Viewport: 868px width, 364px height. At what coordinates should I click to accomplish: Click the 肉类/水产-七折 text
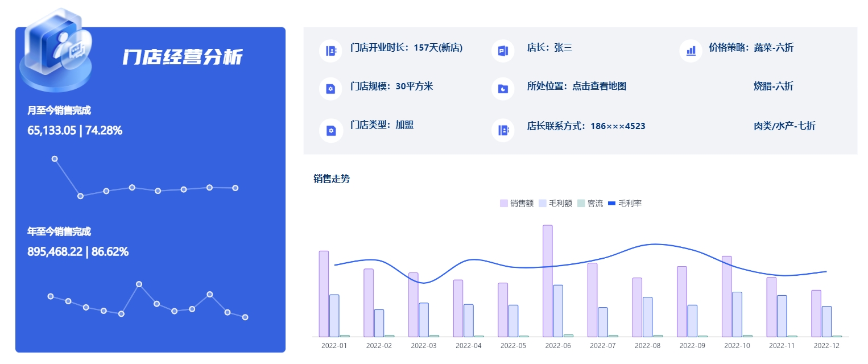[784, 126]
